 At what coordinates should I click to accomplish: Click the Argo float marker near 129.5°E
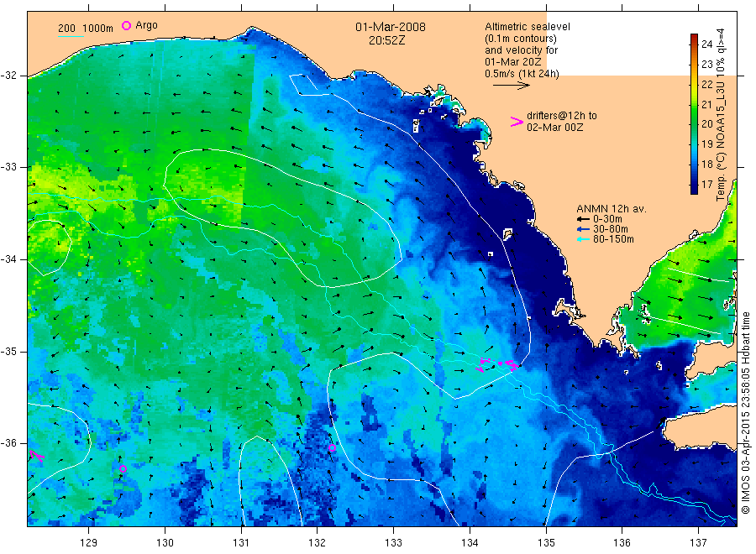pos(123,468)
